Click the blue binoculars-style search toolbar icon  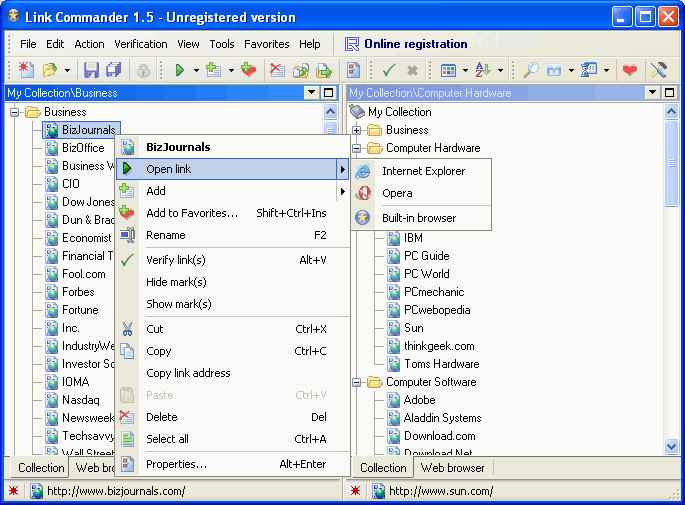(x=554, y=70)
